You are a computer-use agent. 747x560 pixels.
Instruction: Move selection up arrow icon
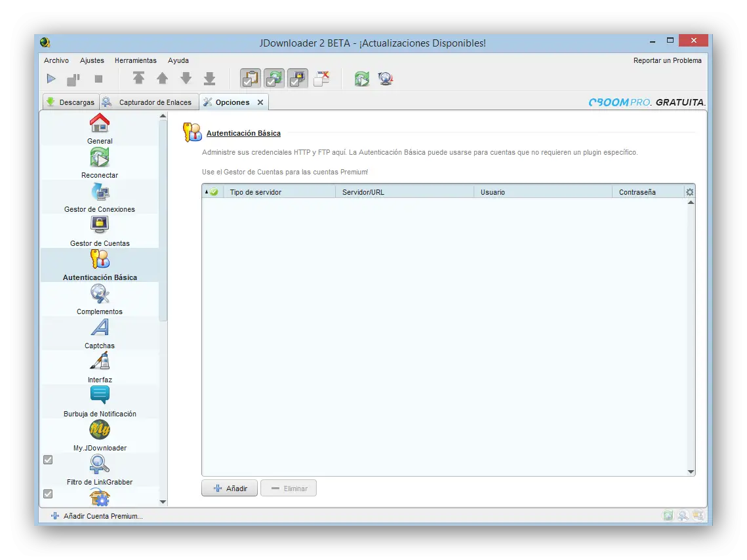pyautogui.click(x=163, y=78)
